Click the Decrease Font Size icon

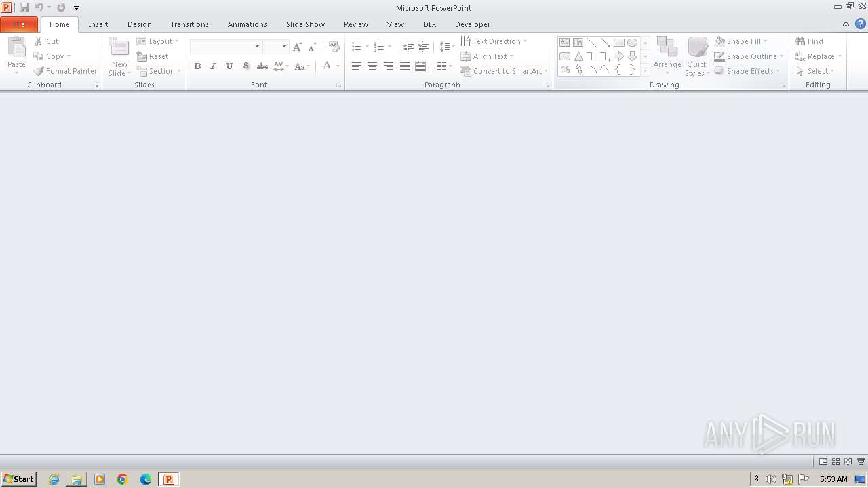[x=312, y=47]
